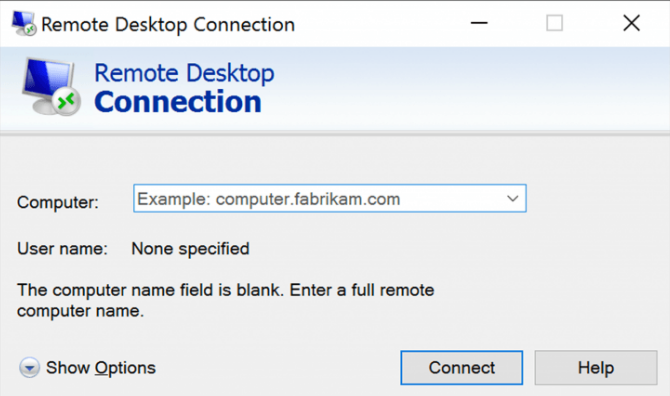Viewport: 670px width, 396px height.
Task: Click the round Show Options arrow icon
Action: tap(29, 367)
